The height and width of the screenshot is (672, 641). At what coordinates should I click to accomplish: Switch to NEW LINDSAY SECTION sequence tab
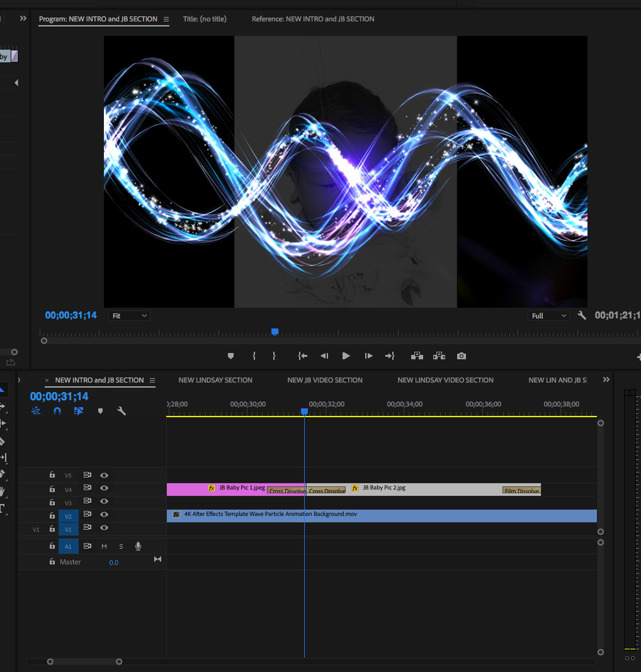215,380
